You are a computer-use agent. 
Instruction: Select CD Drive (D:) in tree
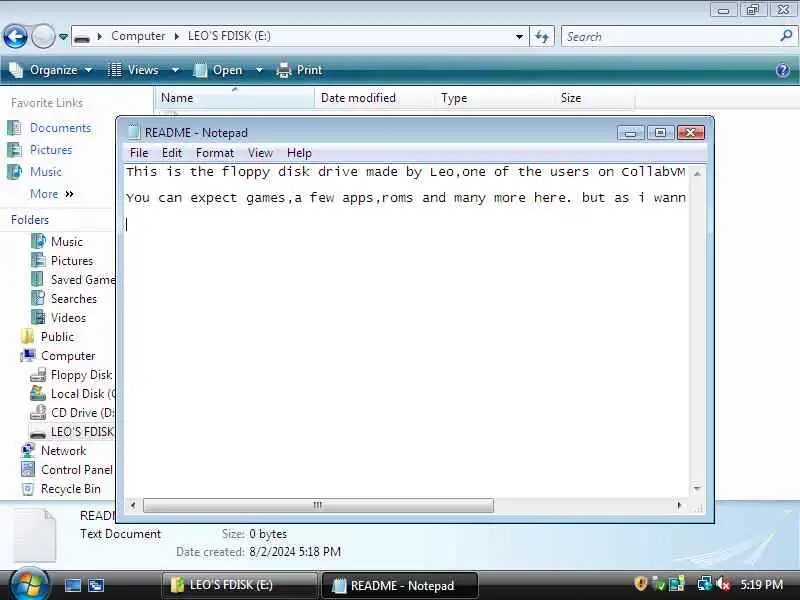(72, 413)
